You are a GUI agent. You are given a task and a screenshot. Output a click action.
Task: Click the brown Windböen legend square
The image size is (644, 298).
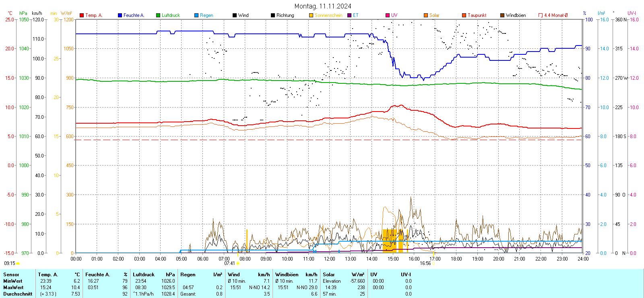click(502, 15)
